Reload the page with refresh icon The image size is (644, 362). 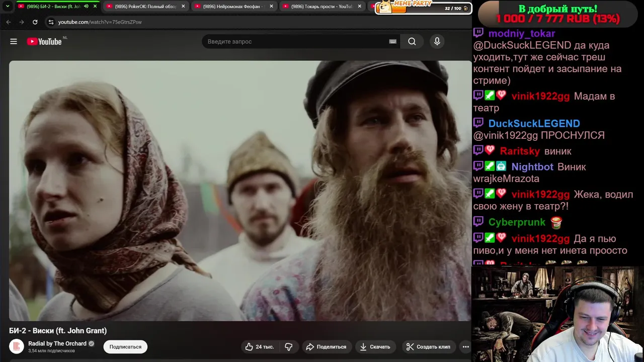click(35, 22)
